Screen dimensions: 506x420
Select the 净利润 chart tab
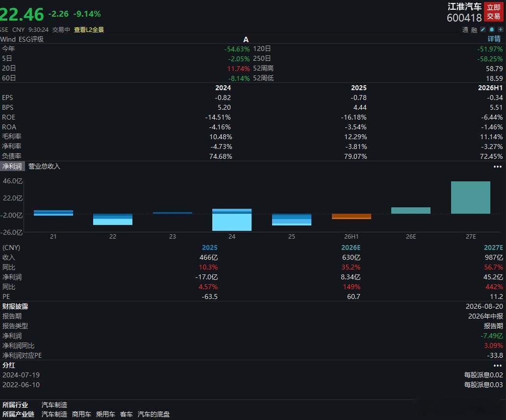point(12,167)
